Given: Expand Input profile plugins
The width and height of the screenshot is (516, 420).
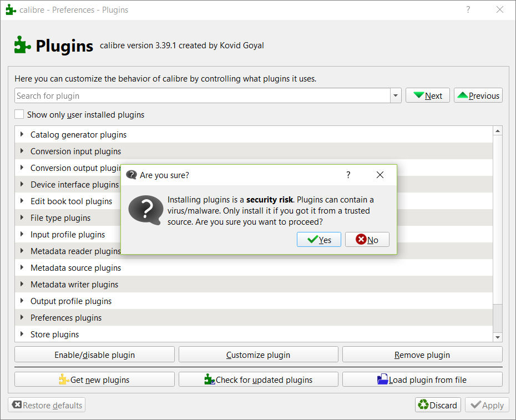Looking at the screenshot, I should pyautogui.click(x=22, y=234).
